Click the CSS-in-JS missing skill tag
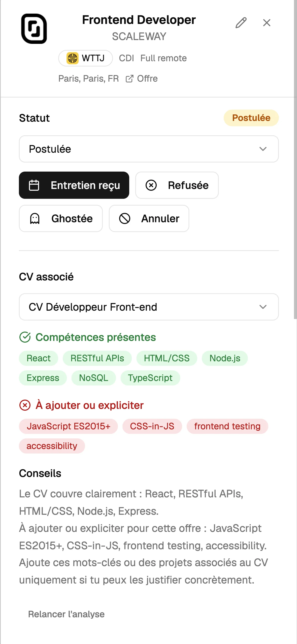This screenshot has height=644, width=297. pos(152,426)
